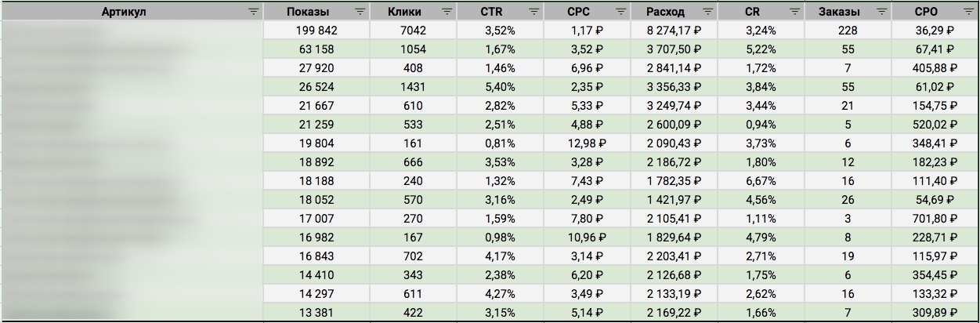Open the filter icon next to CPC

coord(623,12)
